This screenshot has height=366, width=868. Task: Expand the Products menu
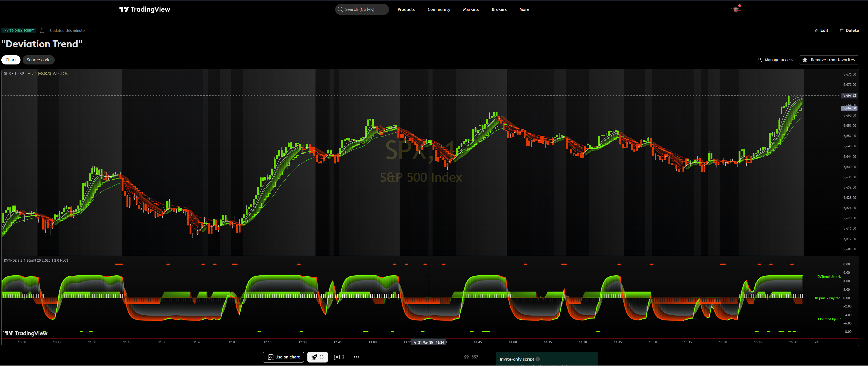pos(406,9)
